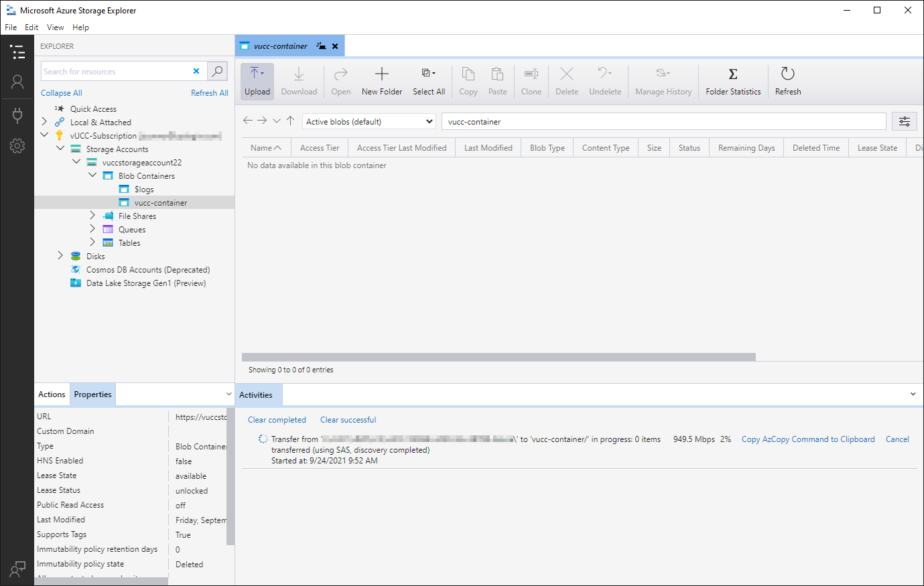Collapse the Activities panel chevron
The image size is (924, 586).
(913, 394)
